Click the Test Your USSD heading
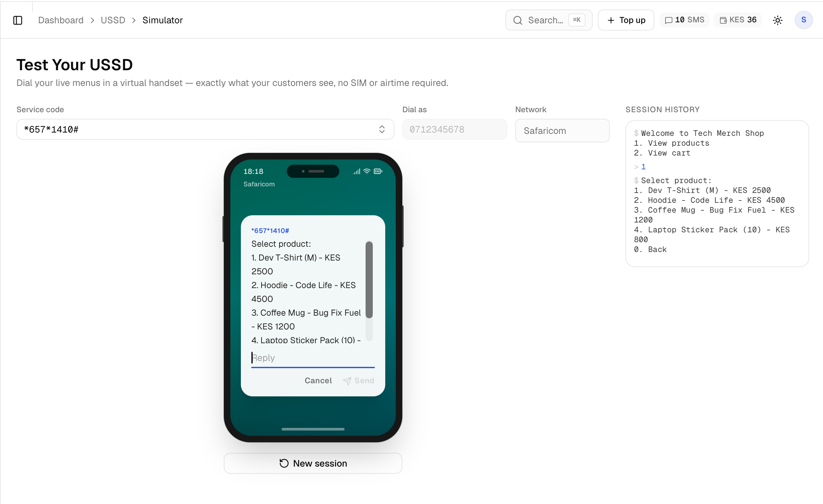This screenshot has height=504, width=823. tap(74, 64)
